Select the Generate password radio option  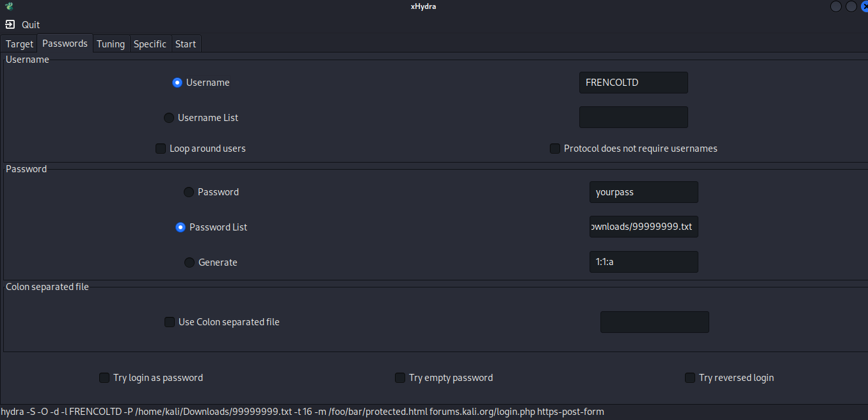click(x=189, y=262)
